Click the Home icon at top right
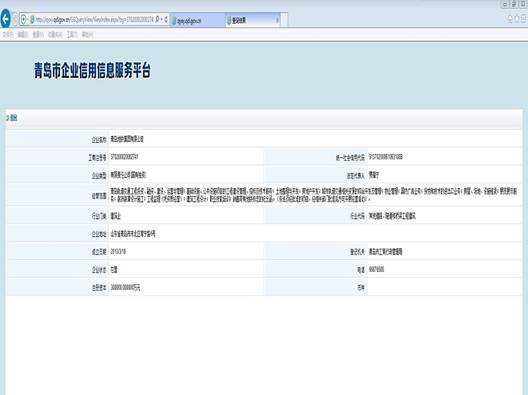 coord(510,19)
